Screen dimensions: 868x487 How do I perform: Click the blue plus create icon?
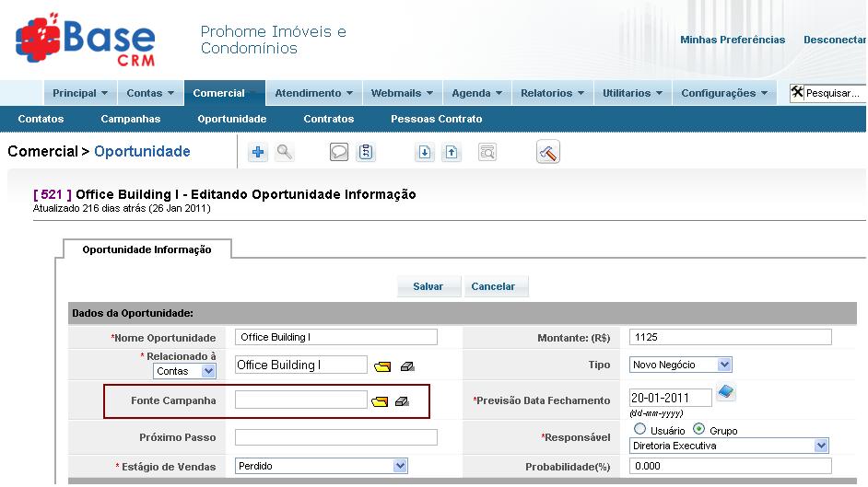click(258, 153)
